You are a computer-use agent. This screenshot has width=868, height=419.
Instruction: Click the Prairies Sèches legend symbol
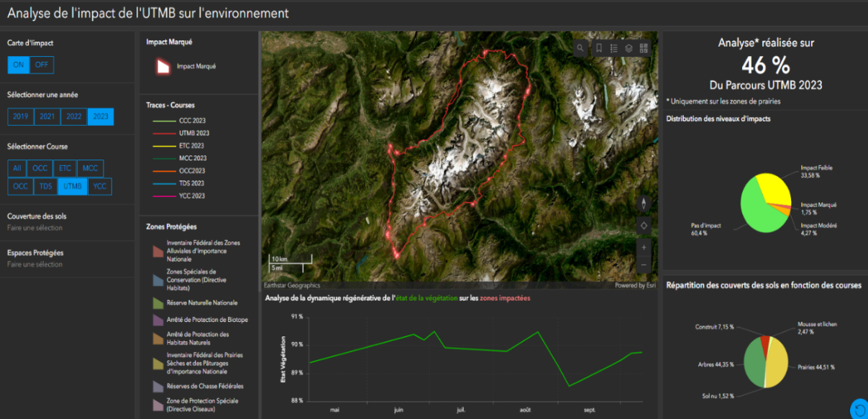click(157, 363)
